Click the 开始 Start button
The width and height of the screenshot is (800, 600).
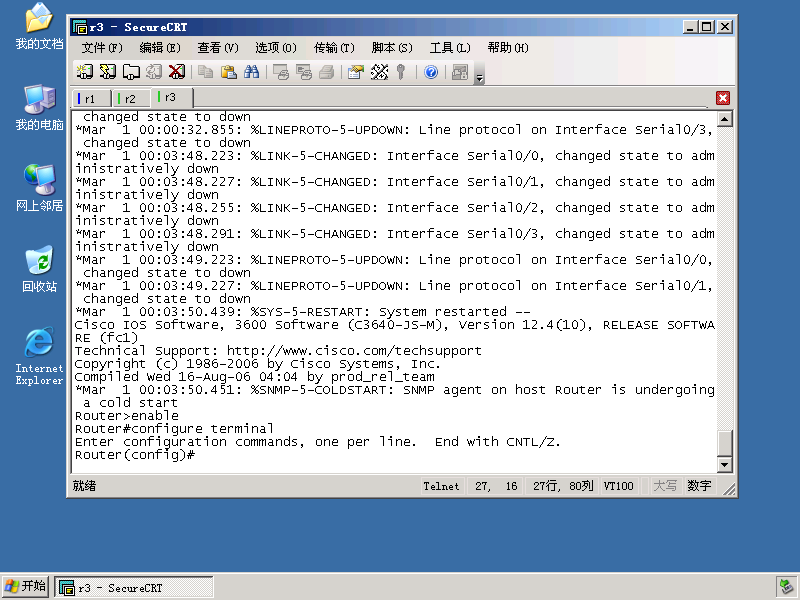pos(26,587)
